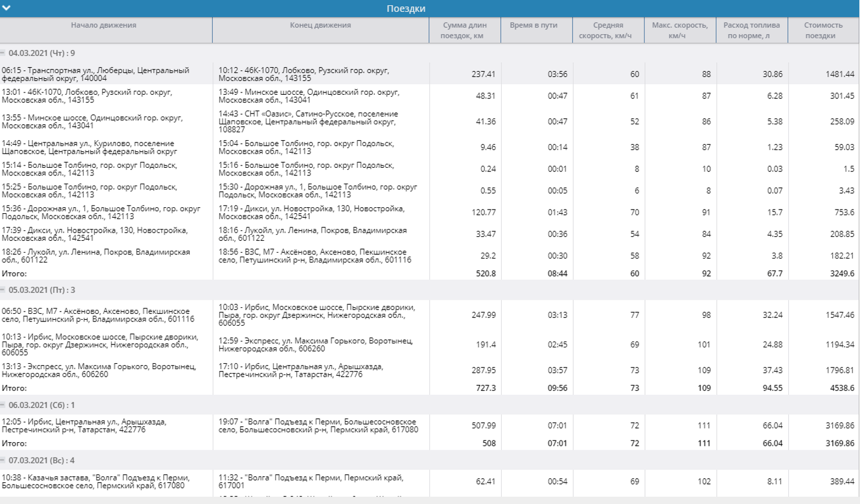
Task: Click total distance 520.8 for 04.03.2021
Action: [486, 274]
